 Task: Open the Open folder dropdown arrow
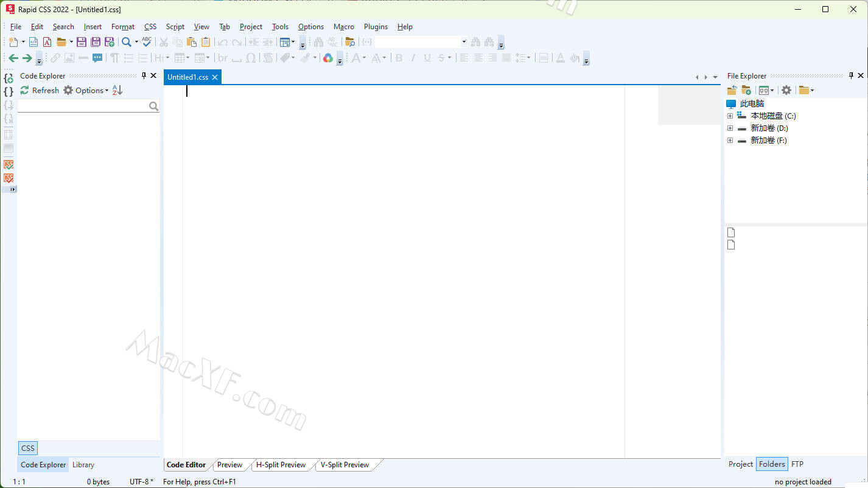71,42
